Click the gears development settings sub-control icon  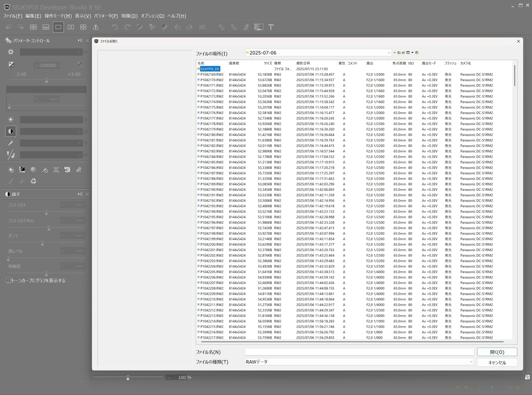tap(78, 170)
